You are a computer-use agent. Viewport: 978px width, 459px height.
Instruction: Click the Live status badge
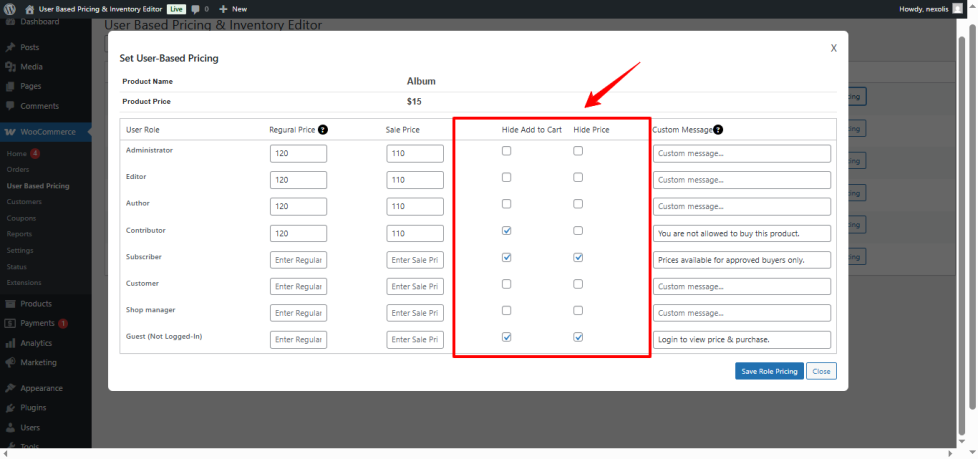177,9
